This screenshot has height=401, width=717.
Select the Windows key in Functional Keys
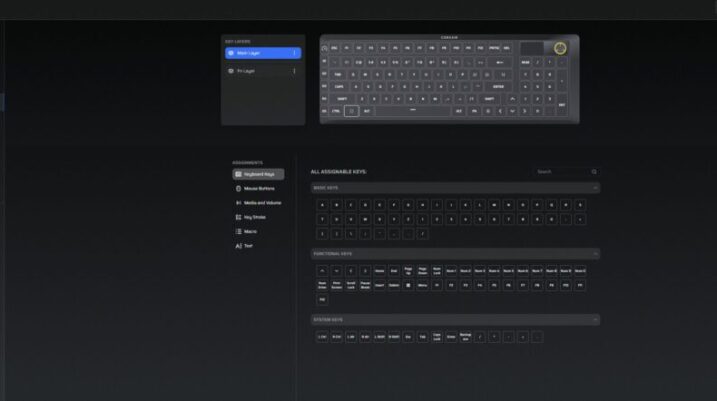[x=408, y=285]
